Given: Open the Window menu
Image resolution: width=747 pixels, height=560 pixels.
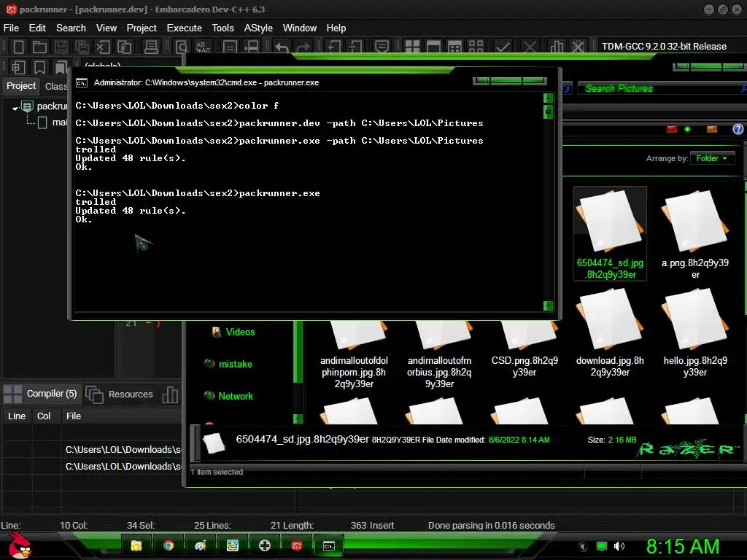Looking at the screenshot, I should 300,28.
